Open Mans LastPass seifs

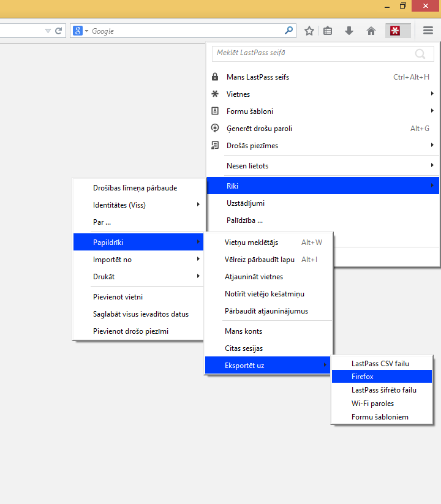(323, 77)
